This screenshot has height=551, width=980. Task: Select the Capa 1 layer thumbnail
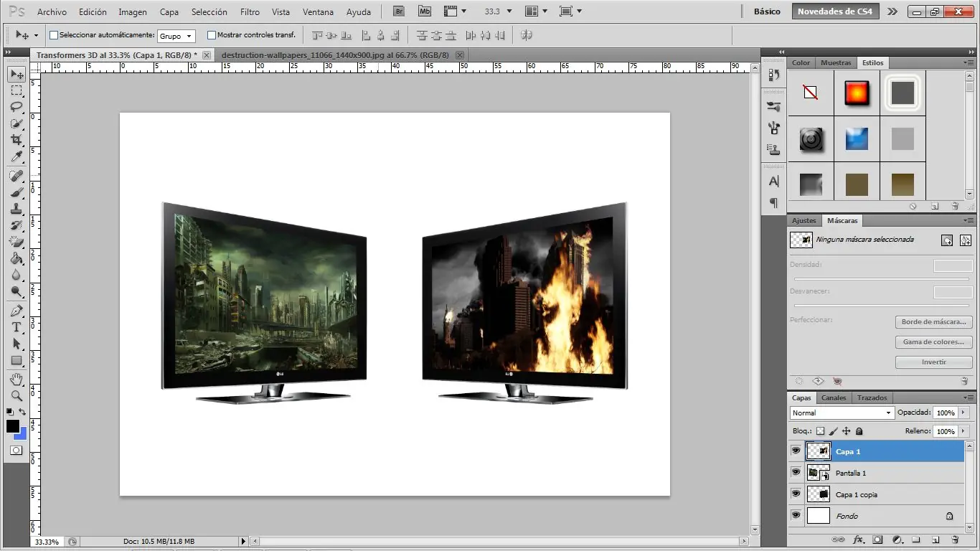pos(819,451)
